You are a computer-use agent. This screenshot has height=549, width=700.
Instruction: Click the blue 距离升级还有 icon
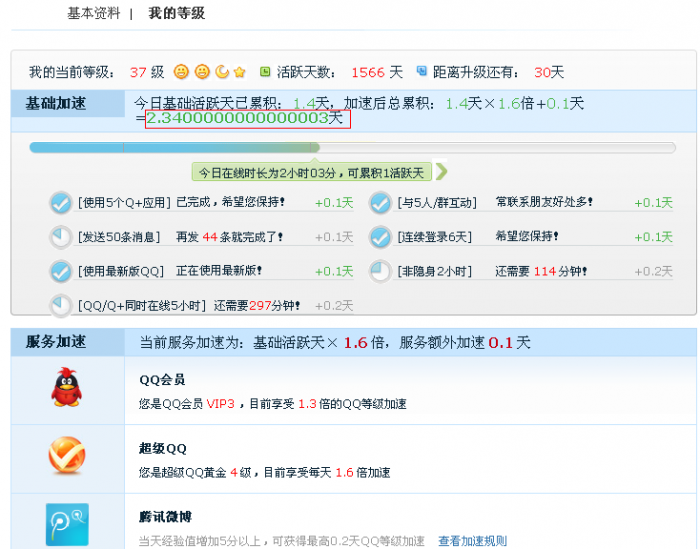421,71
